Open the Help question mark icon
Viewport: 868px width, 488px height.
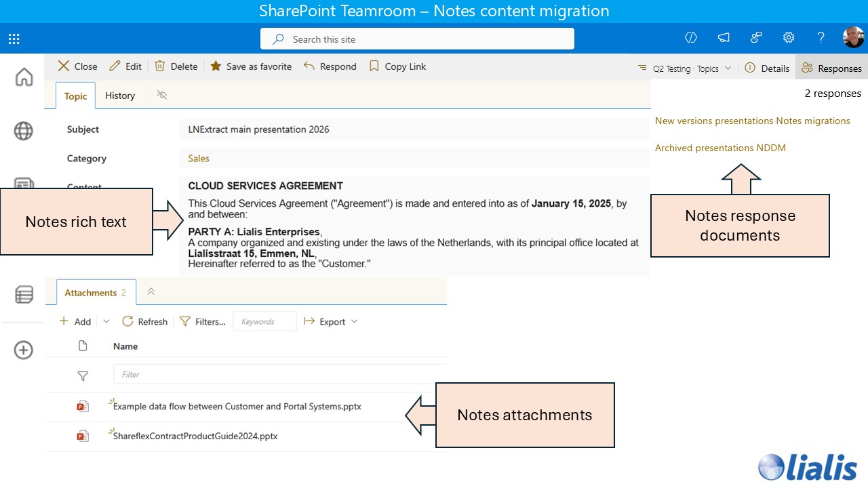[x=821, y=38]
